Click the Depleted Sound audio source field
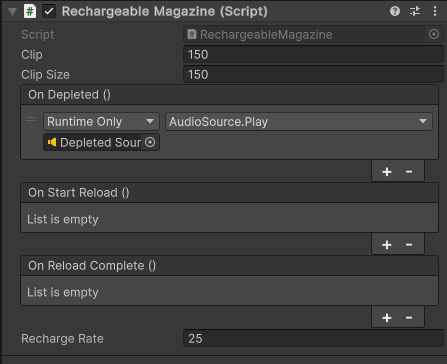Viewport: 447px width, 364px height. (x=93, y=142)
